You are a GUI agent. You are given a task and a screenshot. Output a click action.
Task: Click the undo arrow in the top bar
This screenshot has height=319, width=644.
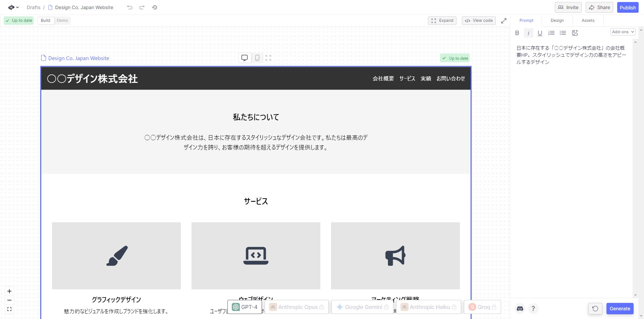click(x=129, y=7)
